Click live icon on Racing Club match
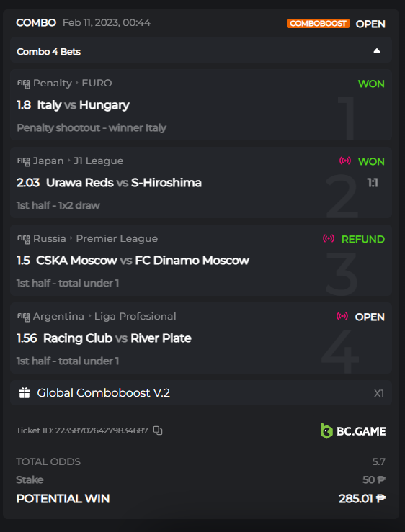The height and width of the screenshot is (532, 405). [x=342, y=316]
